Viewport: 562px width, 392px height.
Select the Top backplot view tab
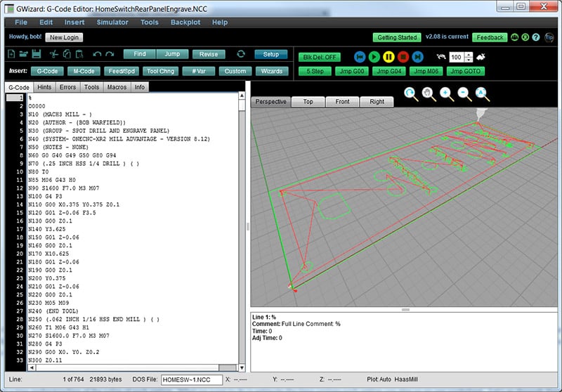tap(308, 102)
